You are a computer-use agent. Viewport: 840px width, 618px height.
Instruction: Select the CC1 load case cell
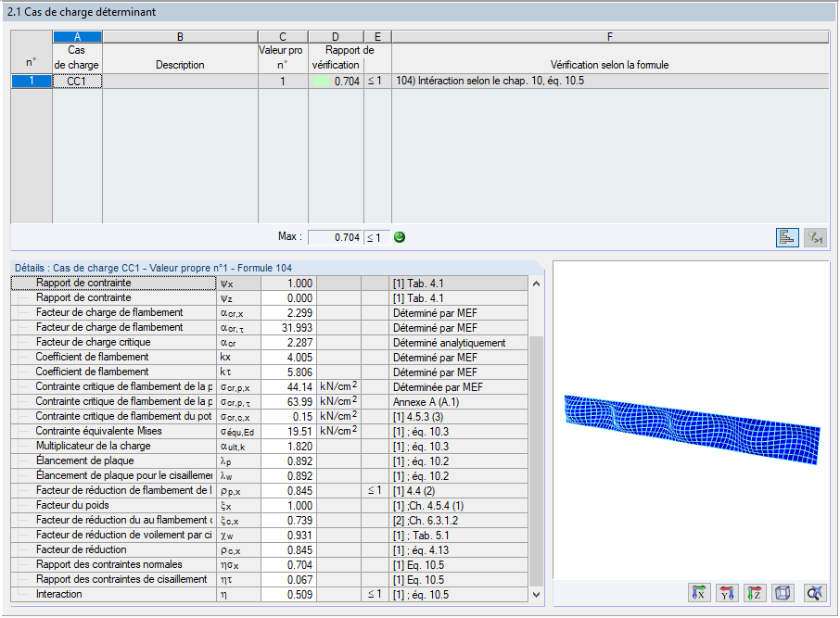[x=77, y=81]
